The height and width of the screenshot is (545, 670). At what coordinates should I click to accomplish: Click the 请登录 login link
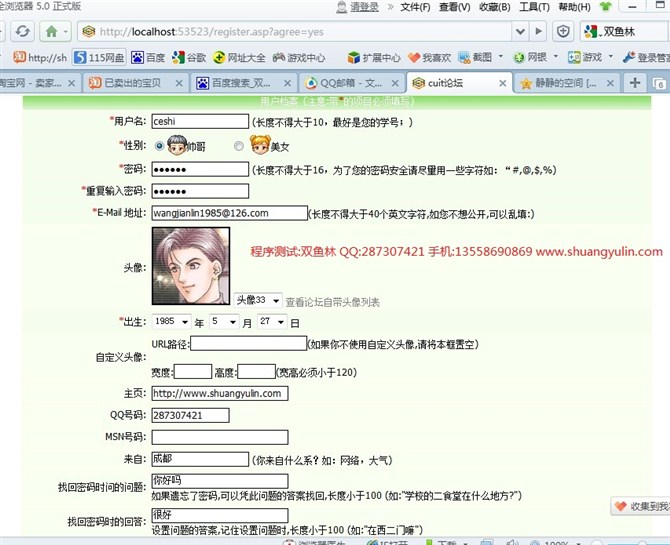click(x=364, y=7)
